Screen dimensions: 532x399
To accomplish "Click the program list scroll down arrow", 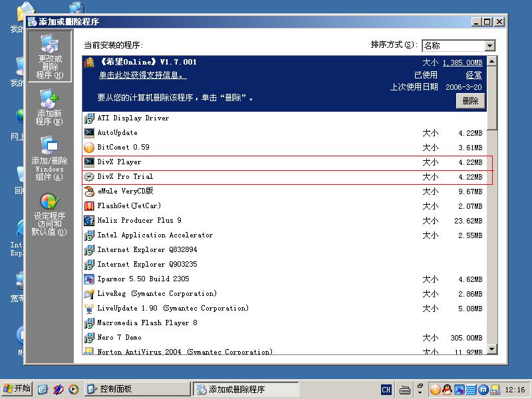I will click(492, 348).
